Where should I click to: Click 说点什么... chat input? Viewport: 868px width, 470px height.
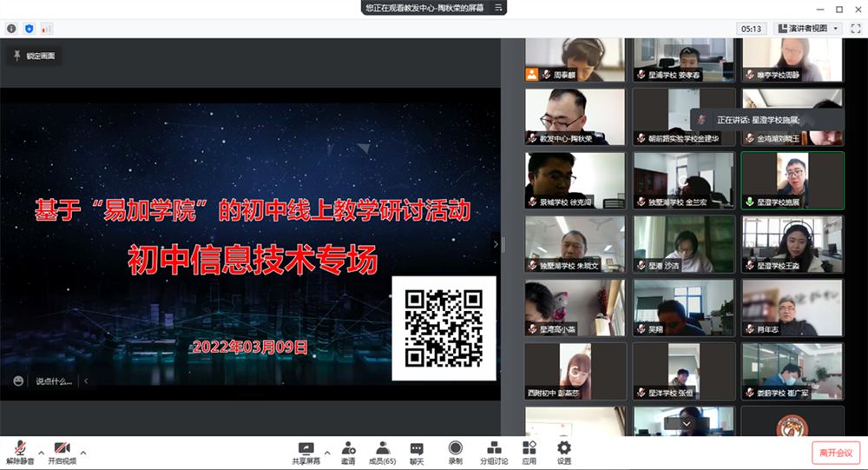[54, 381]
